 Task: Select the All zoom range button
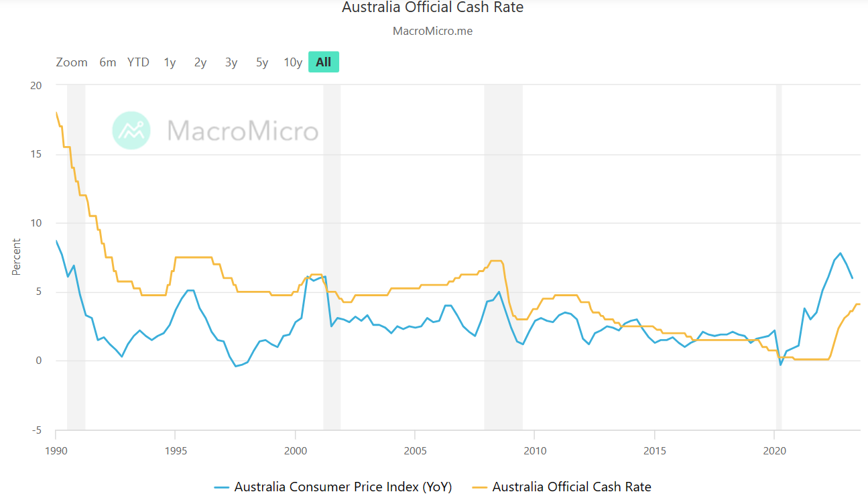click(x=324, y=62)
